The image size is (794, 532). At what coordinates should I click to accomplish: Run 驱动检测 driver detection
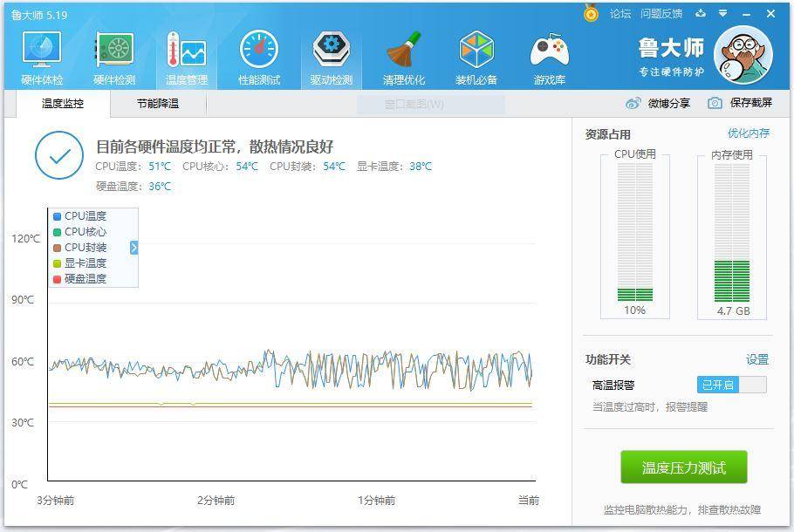coord(330,54)
